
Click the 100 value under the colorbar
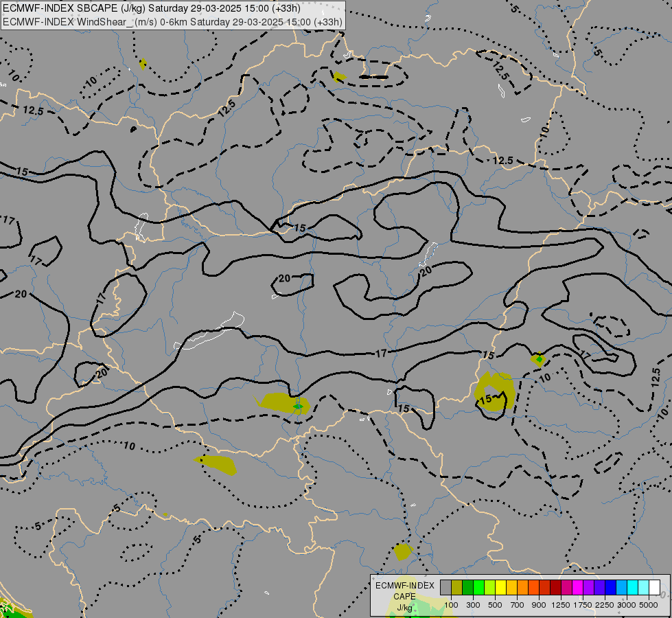coord(451,605)
